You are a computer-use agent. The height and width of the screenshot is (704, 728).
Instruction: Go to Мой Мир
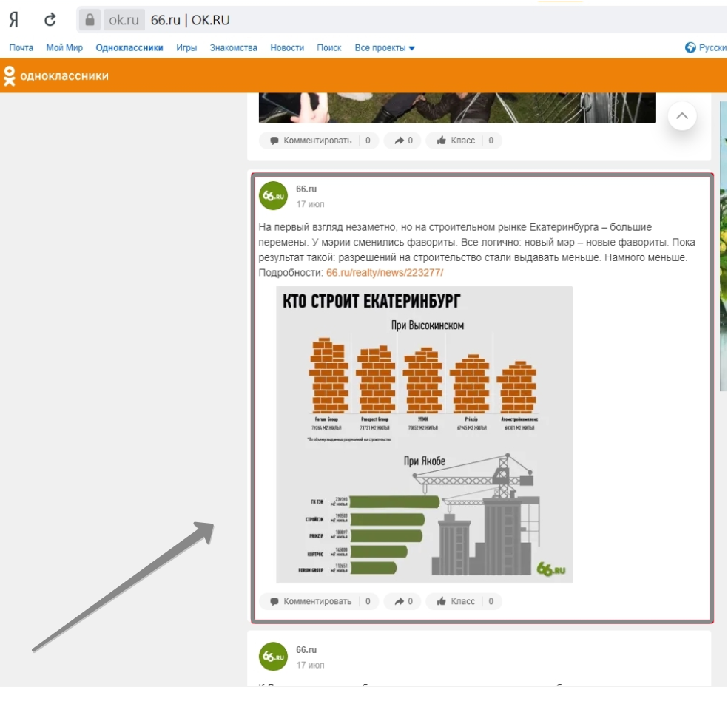coord(64,47)
